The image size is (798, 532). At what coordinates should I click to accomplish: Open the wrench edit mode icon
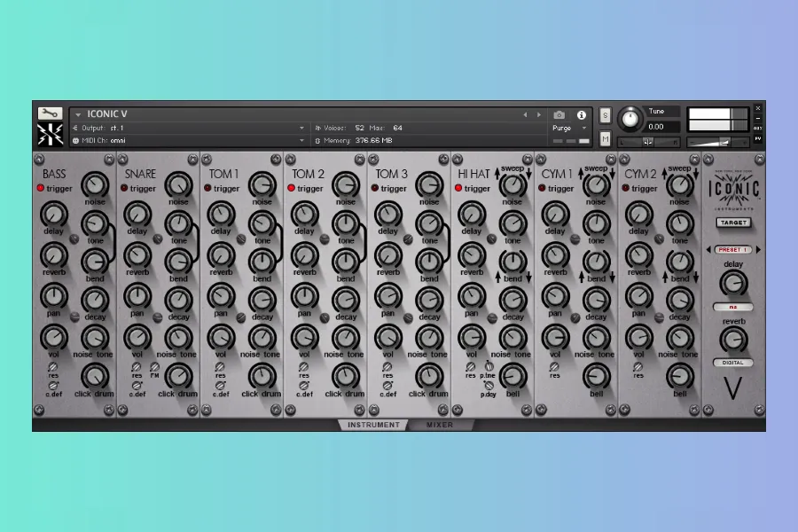(x=50, y=113)
